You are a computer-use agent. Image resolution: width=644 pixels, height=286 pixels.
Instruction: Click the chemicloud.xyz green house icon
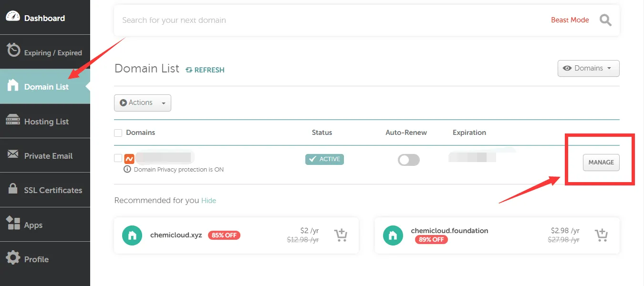[132, 235]
